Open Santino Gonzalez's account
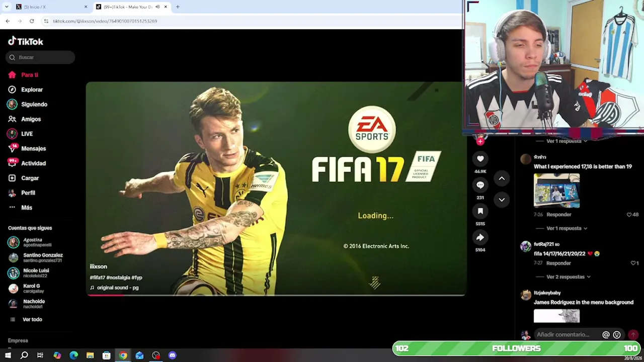 pyautogui.click(x=35, y=257)
